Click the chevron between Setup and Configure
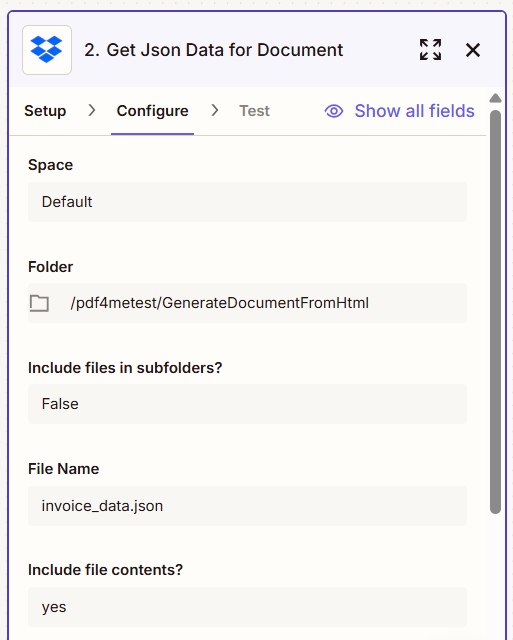Image resolution: width=513 pixels, height=640 pixels. [92, 110]
